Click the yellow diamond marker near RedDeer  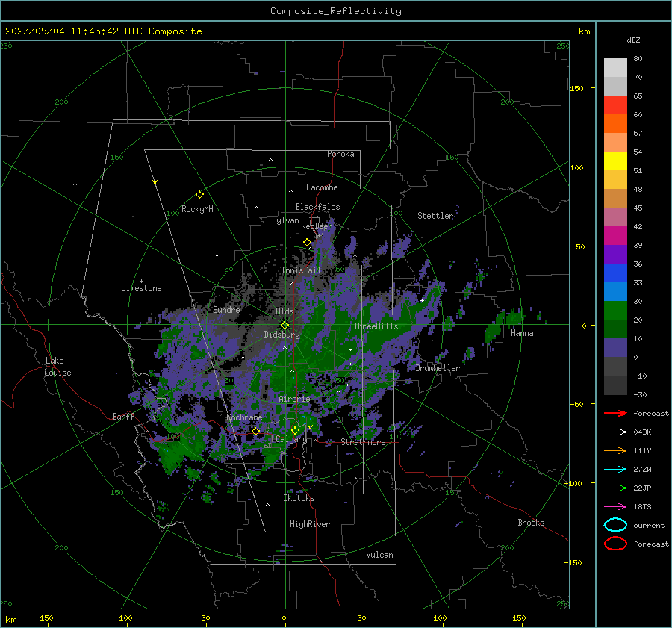[x=307, y=243]
